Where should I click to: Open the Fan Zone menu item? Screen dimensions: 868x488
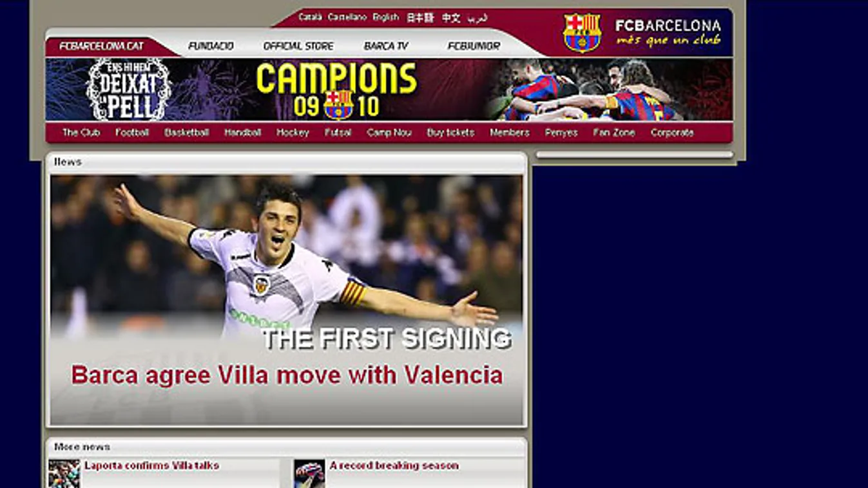point(614,133)
